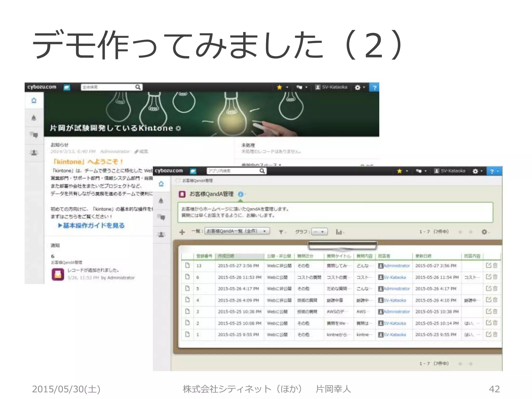Viewport: 532px width, 399px height.
Task: Sort by 登録番号 column header
Action: pyautogui.click(x=204, y=256)
